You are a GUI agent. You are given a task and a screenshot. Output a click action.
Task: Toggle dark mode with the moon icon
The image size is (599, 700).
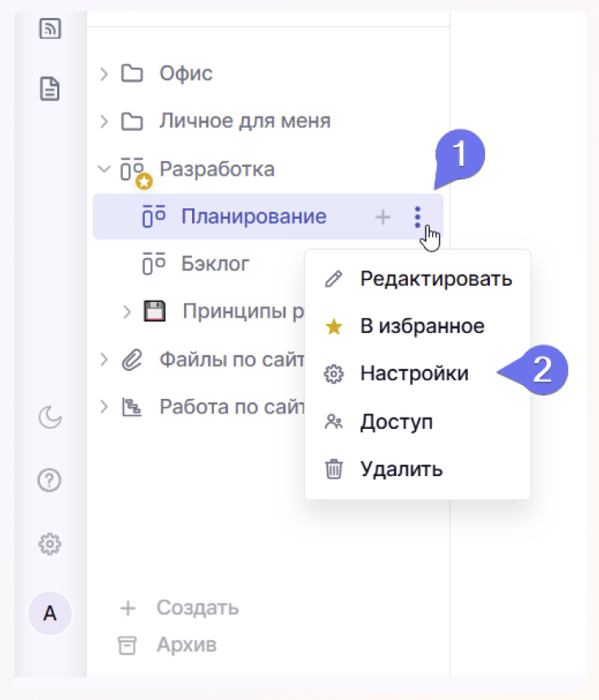click(x=50, y=418)
